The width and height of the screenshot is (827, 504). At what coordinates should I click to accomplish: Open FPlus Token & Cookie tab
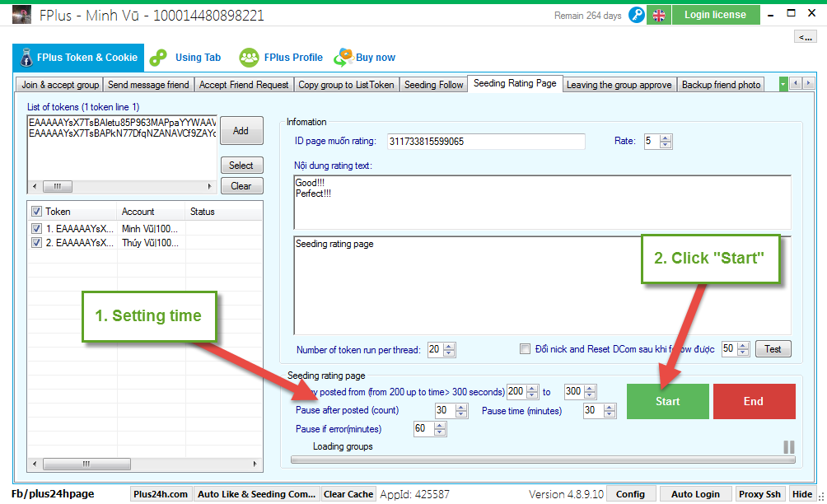pyautogui.click(x=78, y=58)
